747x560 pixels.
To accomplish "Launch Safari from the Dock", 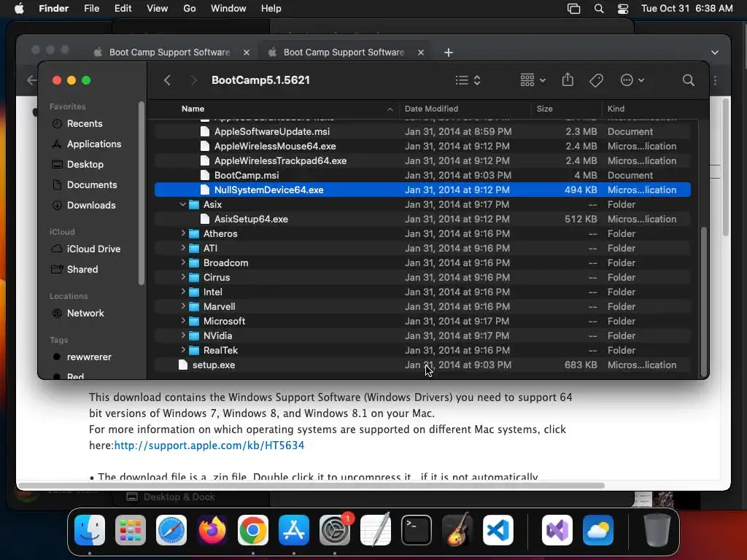I will click(171, 530).
